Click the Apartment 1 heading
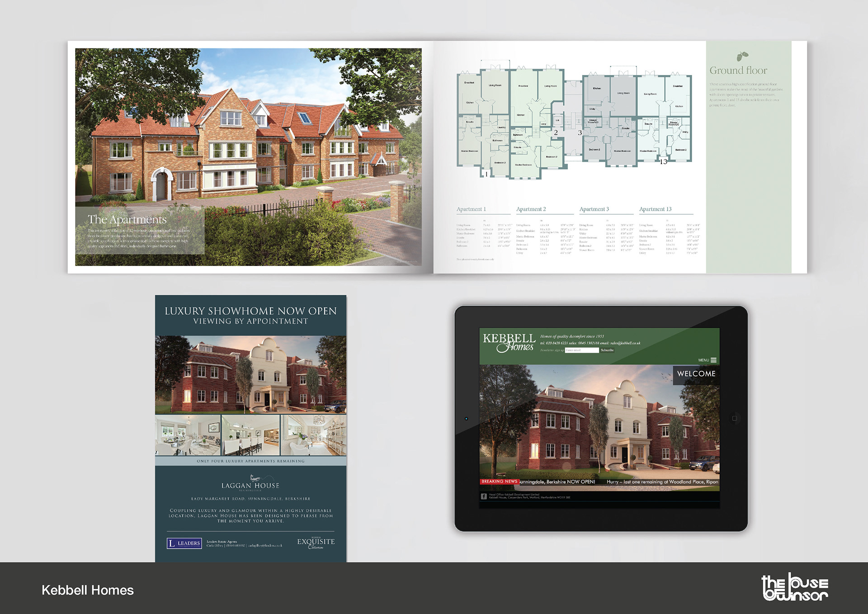868x614 pixels. [x=471, y=209]
